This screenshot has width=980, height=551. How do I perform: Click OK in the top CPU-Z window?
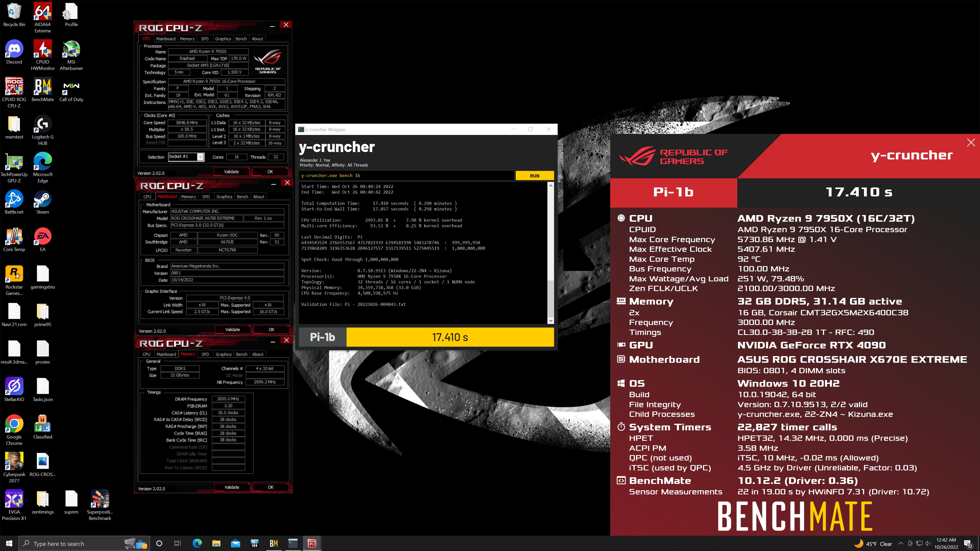pyautogui.click(x=270, y=172)
